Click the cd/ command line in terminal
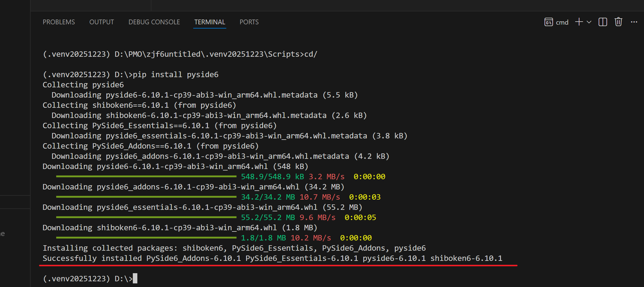This screenshot has height=287, width=644. (180, 54)
